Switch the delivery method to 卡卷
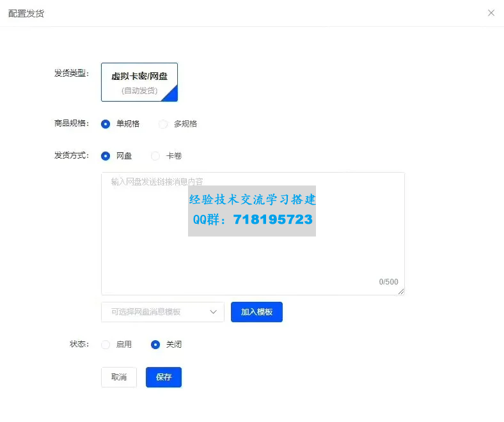The width and height of the screenshot is (504, 422). point(155,155)
